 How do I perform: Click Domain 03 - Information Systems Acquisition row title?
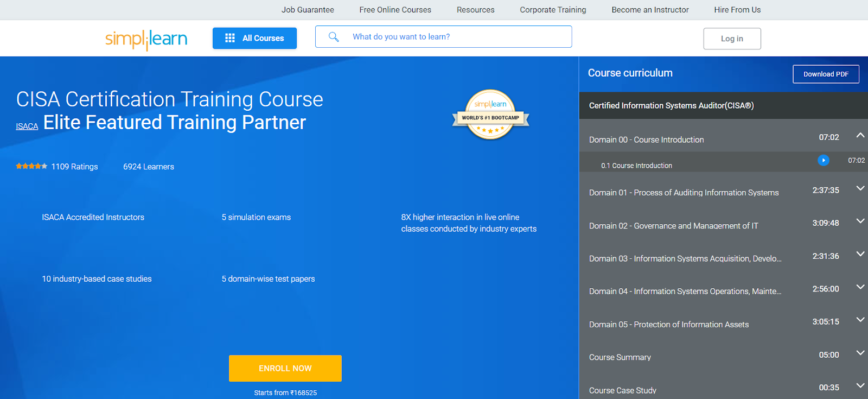coord(685,258)
